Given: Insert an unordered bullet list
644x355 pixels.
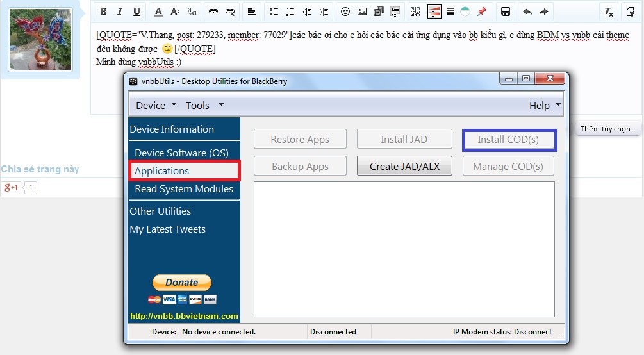Looking at the screenshot, I should (x=274, y=12).
